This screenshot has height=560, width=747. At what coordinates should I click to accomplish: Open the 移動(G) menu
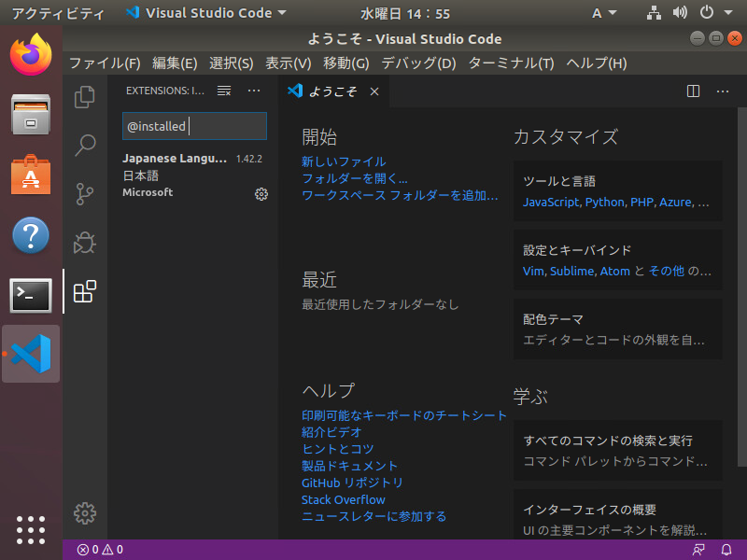coord(346,63)
